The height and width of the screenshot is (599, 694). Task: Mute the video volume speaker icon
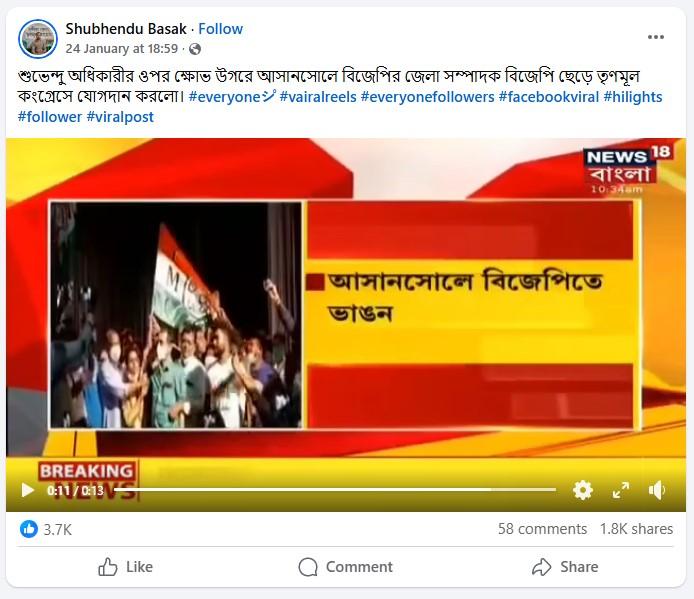pos(656,490)
